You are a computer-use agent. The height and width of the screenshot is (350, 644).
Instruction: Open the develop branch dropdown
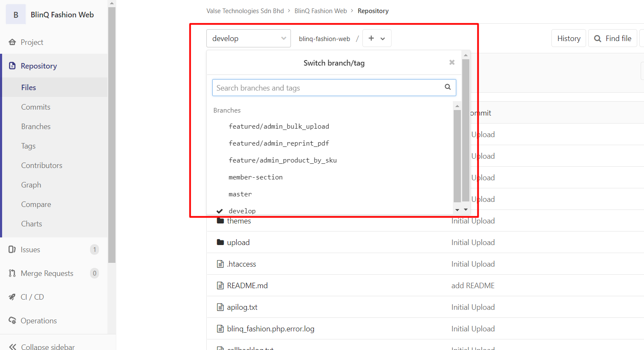point(248,39)
